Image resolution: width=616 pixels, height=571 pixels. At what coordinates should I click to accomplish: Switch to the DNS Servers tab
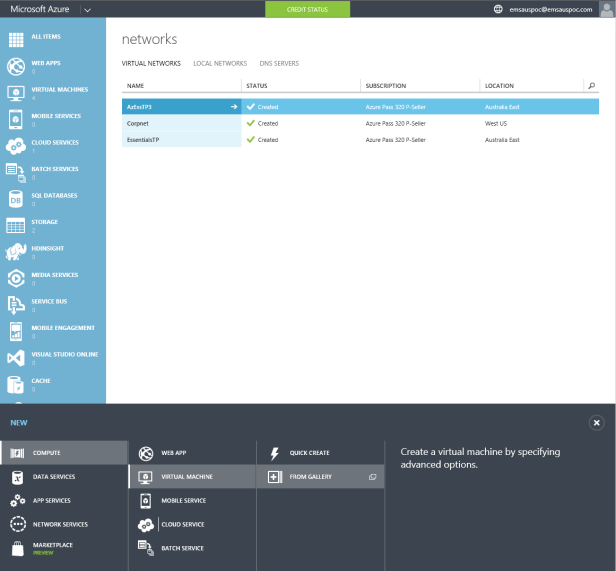point(279,63)
